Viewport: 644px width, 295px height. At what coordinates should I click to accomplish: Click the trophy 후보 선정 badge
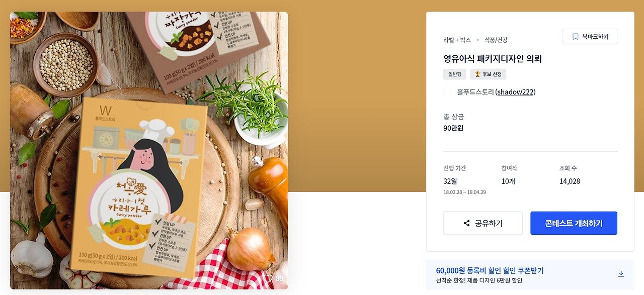click(488, 74)
